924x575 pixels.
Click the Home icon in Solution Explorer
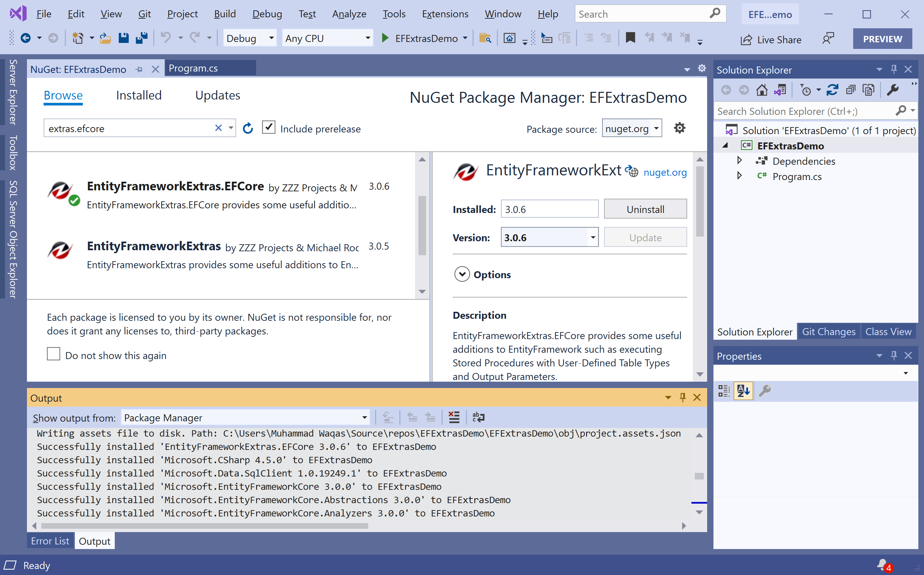(761, 91)
